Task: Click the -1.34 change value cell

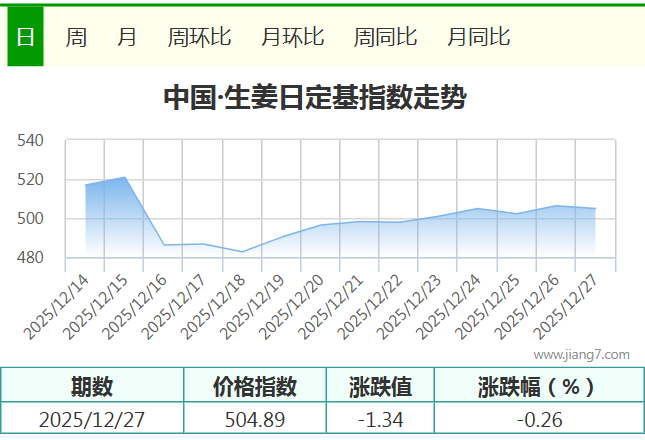Action: tap(380, 419)
